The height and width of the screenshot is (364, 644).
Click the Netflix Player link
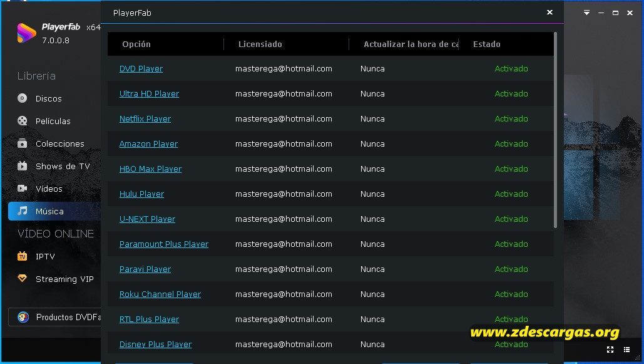tap(145, 119)
